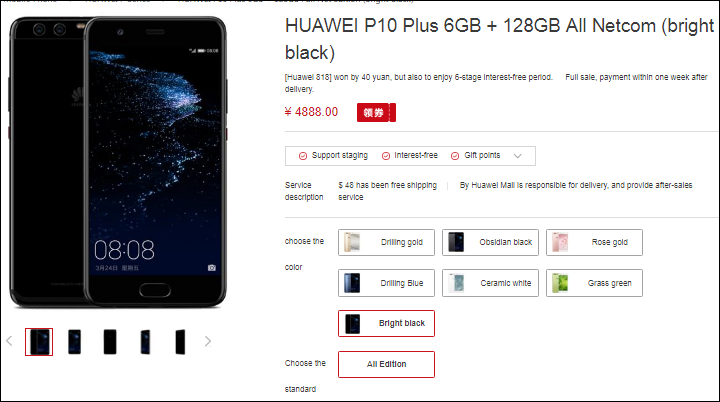Screen dimensions: 720x402
Task: Open the first selected product thumbnail
Action: pos(39,342)
